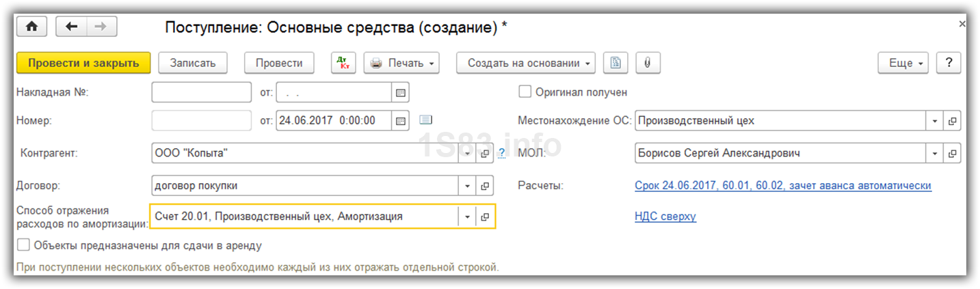Open the document report sheet icon
The height and width of the screenshot is (289, 980).
(615, 63)
